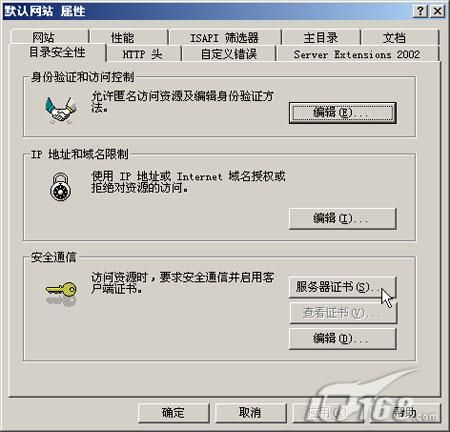450x432 pixels.
Task: Confirm with the 确定 button
Action: coord(174,413)
